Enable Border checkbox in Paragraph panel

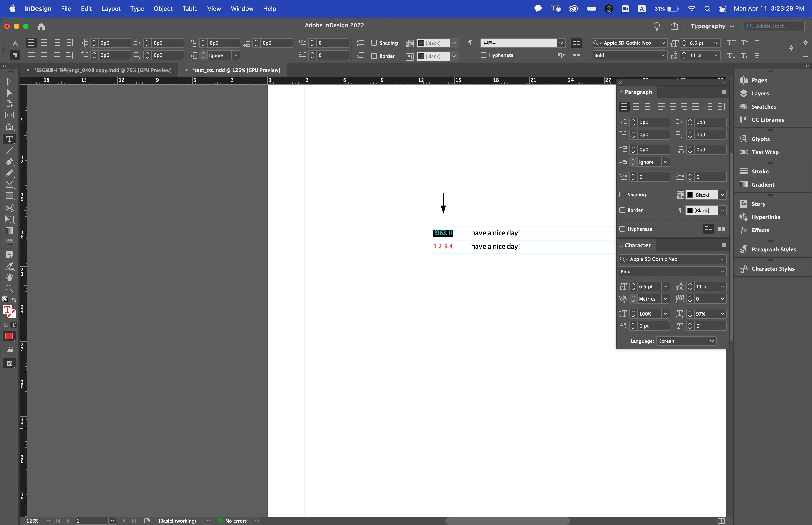pyautogui.click(x=622, y=210)
